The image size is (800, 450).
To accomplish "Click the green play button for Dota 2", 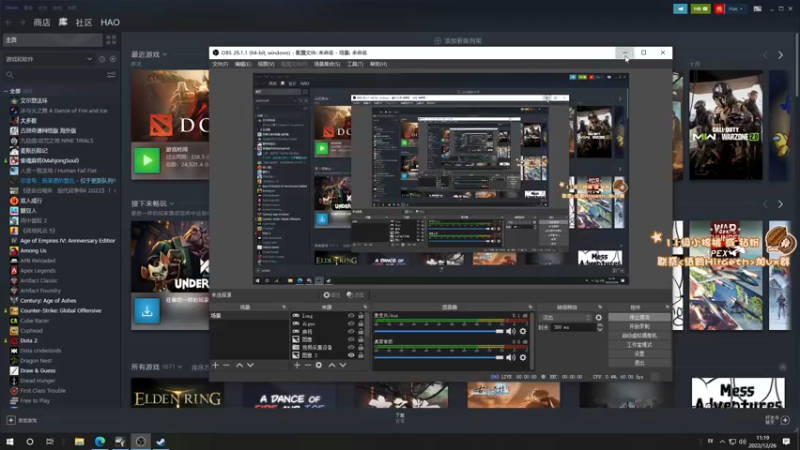I will (x=147, y=160).
